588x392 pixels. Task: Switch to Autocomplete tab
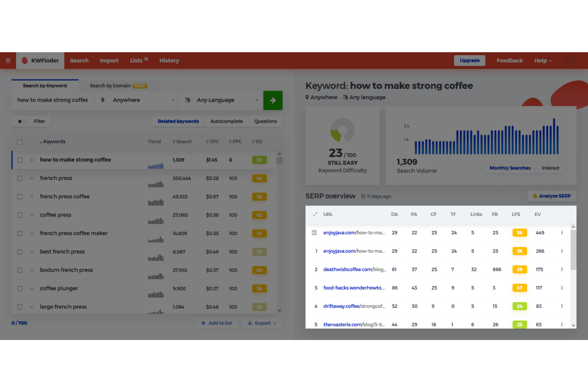coord(226,121)
